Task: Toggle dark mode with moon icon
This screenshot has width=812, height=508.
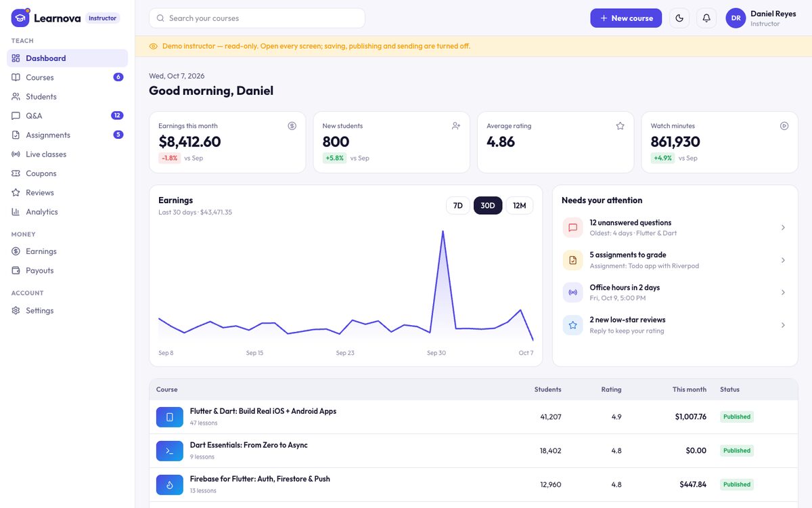Action: 679,18
